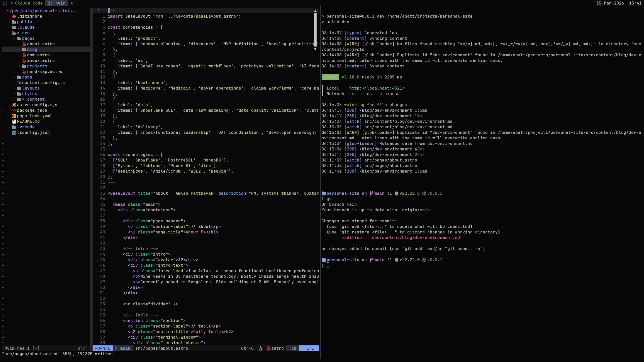Viewport: 644px width, 362px height.
Task: Click the markdown icon beside README.md
Action: pyautogui.click(x=14, y=121)
